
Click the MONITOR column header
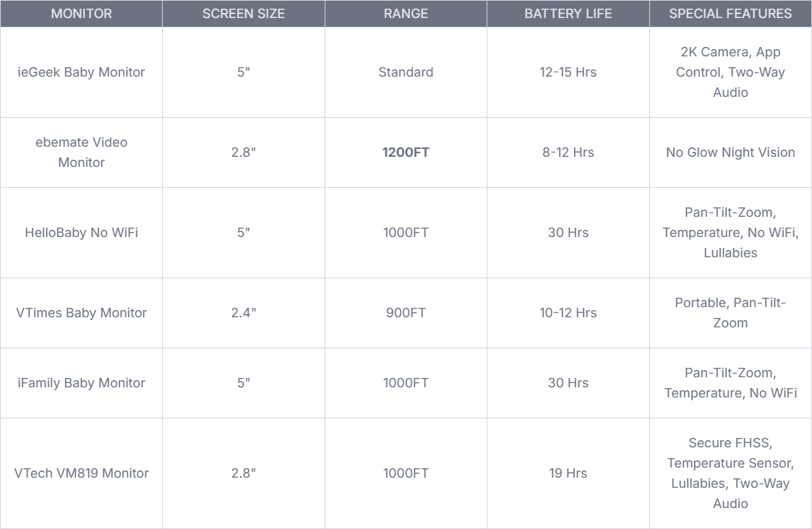click(81, 14)
